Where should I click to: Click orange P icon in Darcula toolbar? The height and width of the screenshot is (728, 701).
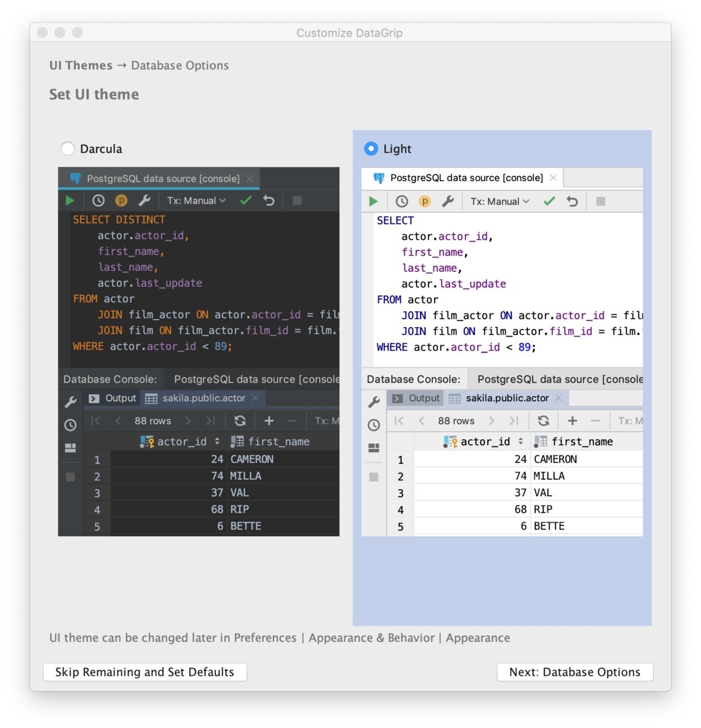tap(121, 200)
